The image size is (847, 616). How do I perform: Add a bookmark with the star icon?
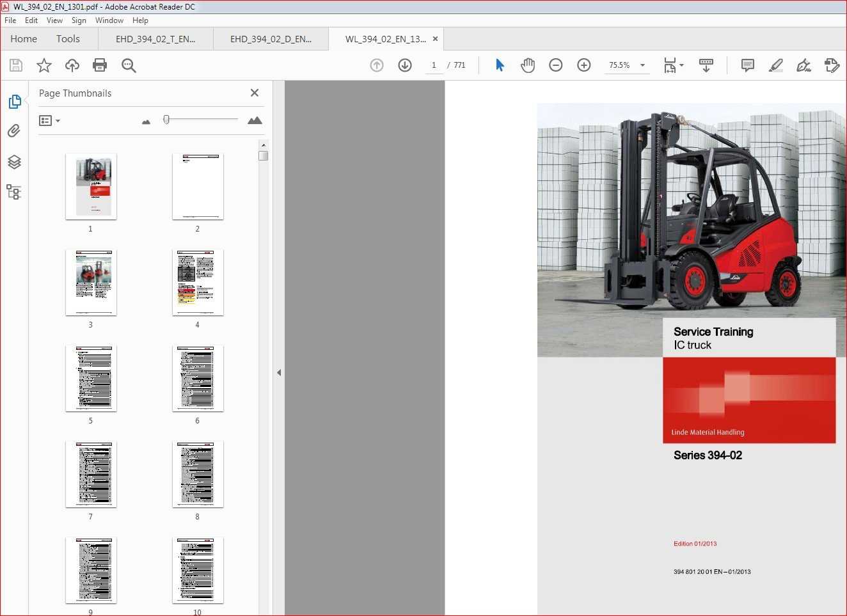coord(44,65)
